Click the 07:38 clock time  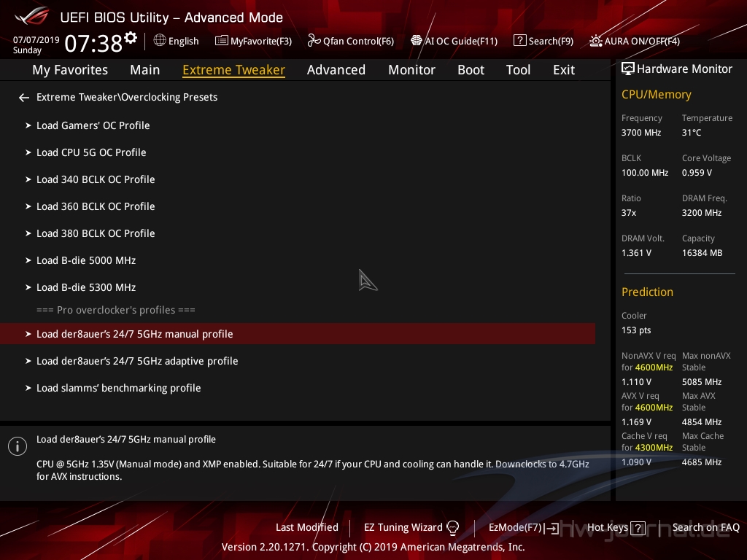pyautogui.click(x=93, y=44)
